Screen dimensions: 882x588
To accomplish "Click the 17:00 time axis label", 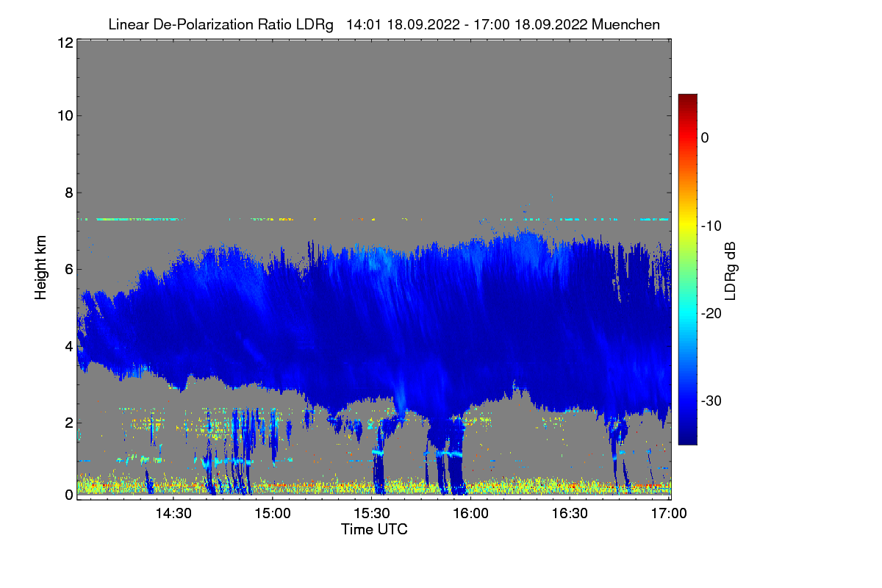I will pos(669,514).
